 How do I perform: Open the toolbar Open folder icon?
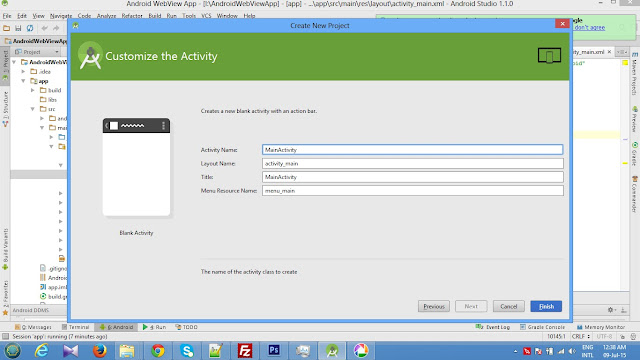click(7, 28)
